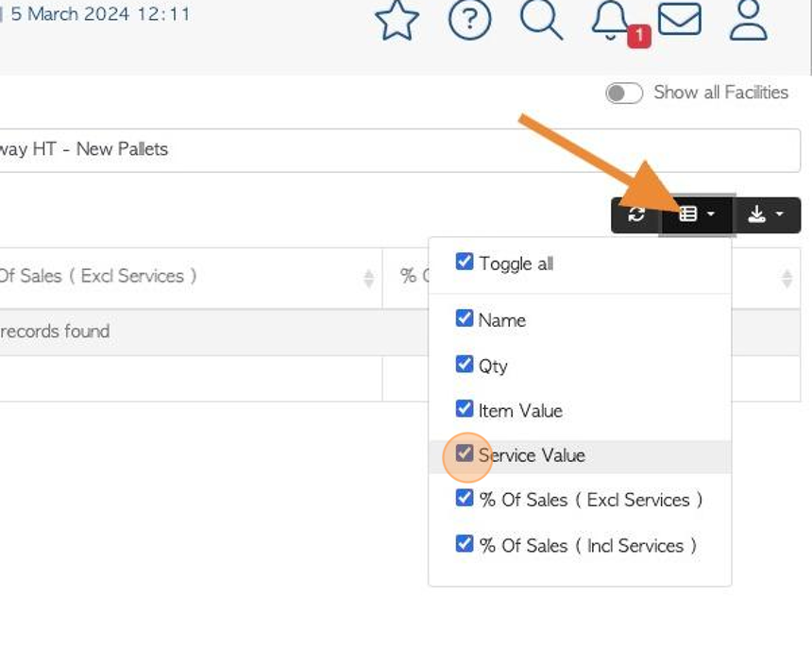The height and width of the screenshot is (648, 812).
Task: Uncheck the Qty column checkbox
Action: (x=464, y=364)
